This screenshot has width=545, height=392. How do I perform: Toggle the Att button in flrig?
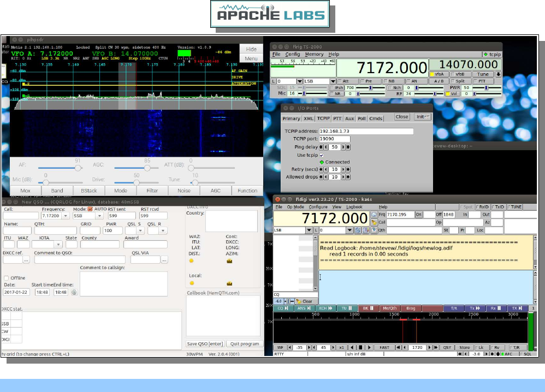click(x=348, y=81)
